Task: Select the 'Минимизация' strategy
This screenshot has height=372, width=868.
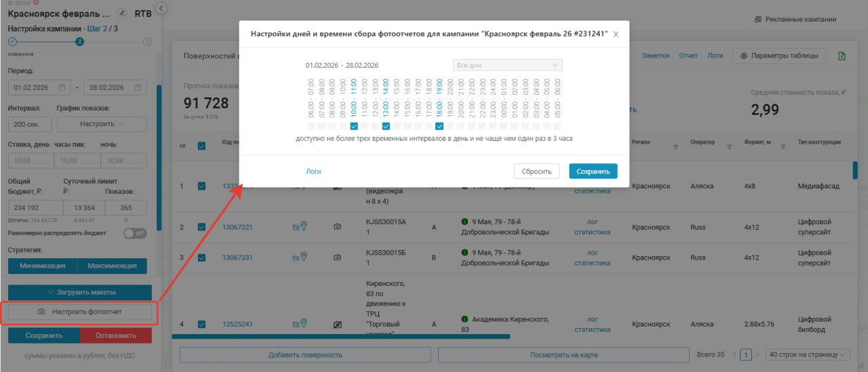Action: 43,266
